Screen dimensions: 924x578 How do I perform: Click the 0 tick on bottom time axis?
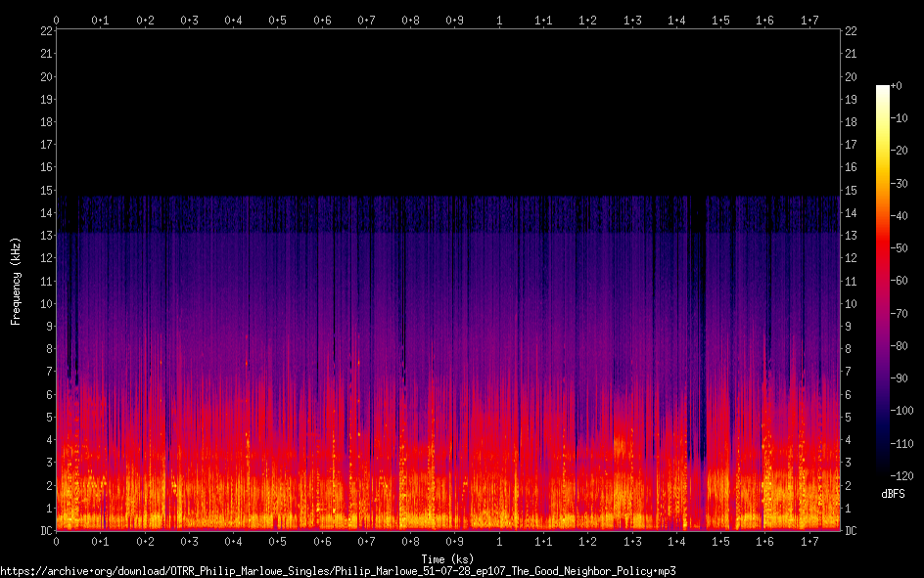(57, 542)
